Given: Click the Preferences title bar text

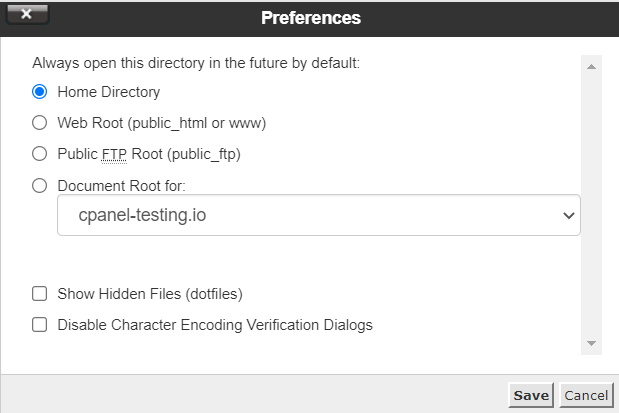Looking at the screenshot, I should click(310, 18).
